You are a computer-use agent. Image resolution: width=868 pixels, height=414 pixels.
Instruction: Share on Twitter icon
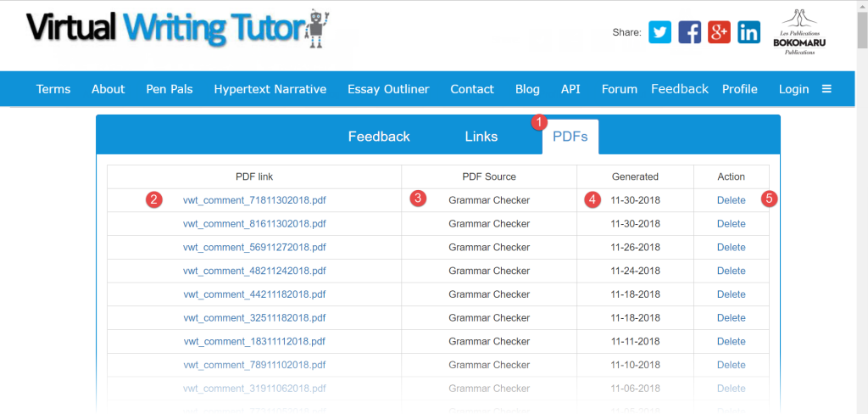(x=659, y=32)
